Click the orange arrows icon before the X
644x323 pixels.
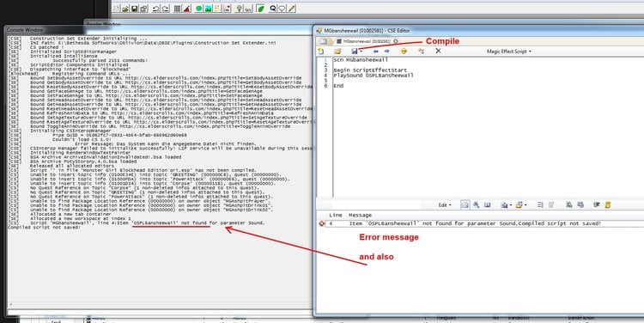[x=421, y=51]
